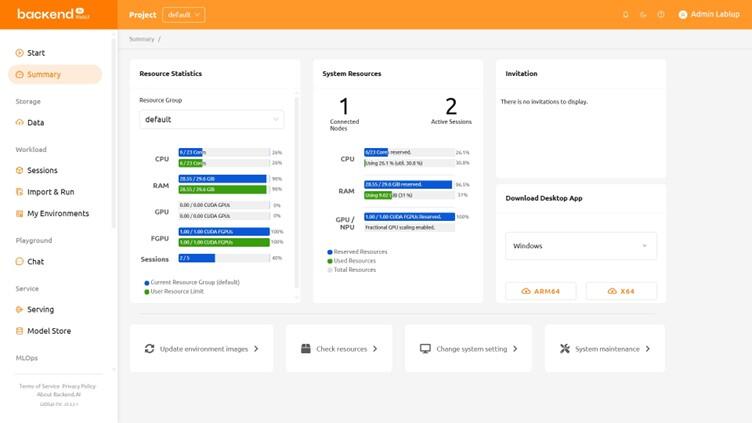Click 'There is no invitations to display.'

point(544,102)
